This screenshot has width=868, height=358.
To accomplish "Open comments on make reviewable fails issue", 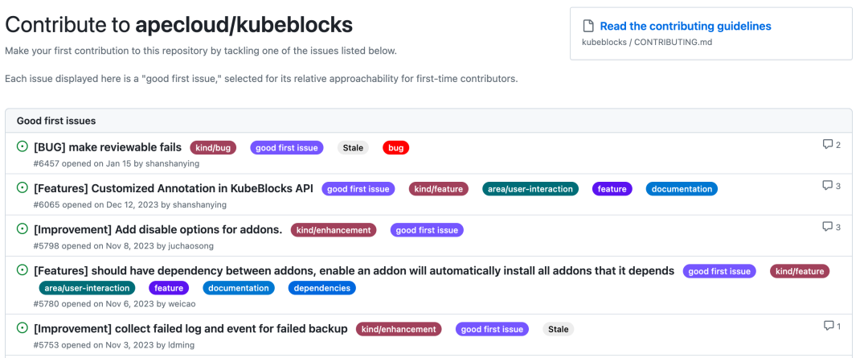I will coord(832,145).
